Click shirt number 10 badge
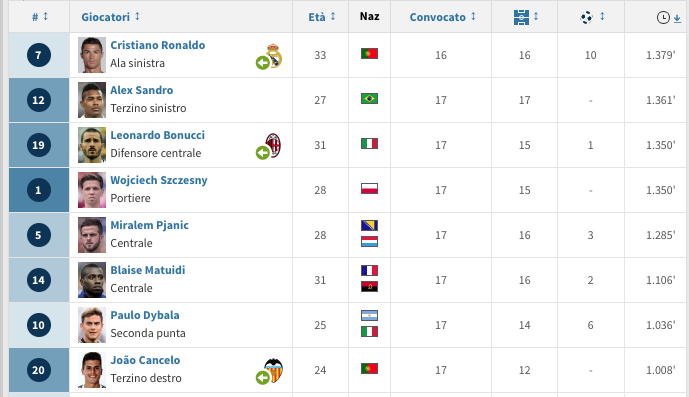This screenshot has height=397, width=689. point(39,325)
